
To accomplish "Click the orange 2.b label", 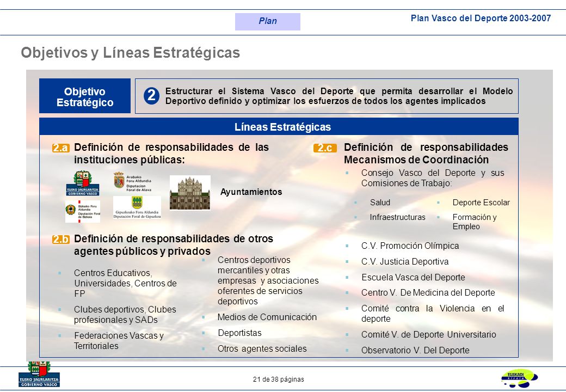I will coord(60,240).
